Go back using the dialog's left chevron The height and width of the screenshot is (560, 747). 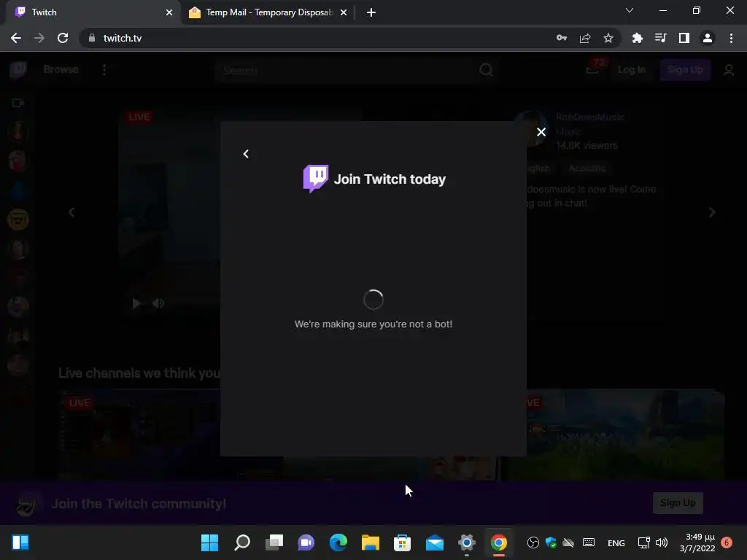tap(246, 154)
